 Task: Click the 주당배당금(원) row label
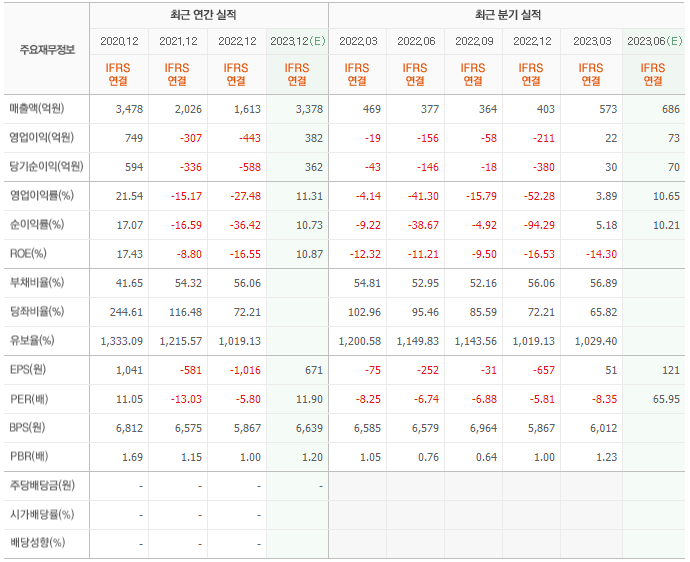[x=42, y=485]
